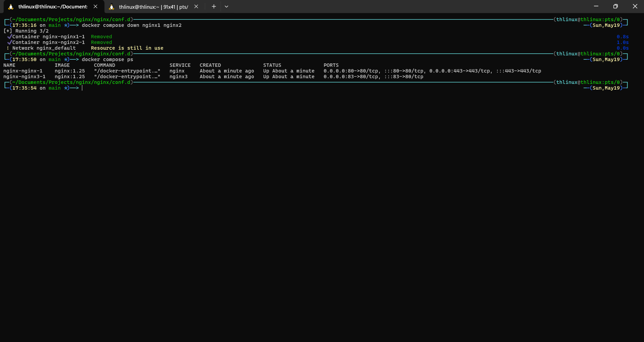The height and width of the screenshot is (342, 644).
Task: Click the CREATED column header
Action: tap(210, 65)
